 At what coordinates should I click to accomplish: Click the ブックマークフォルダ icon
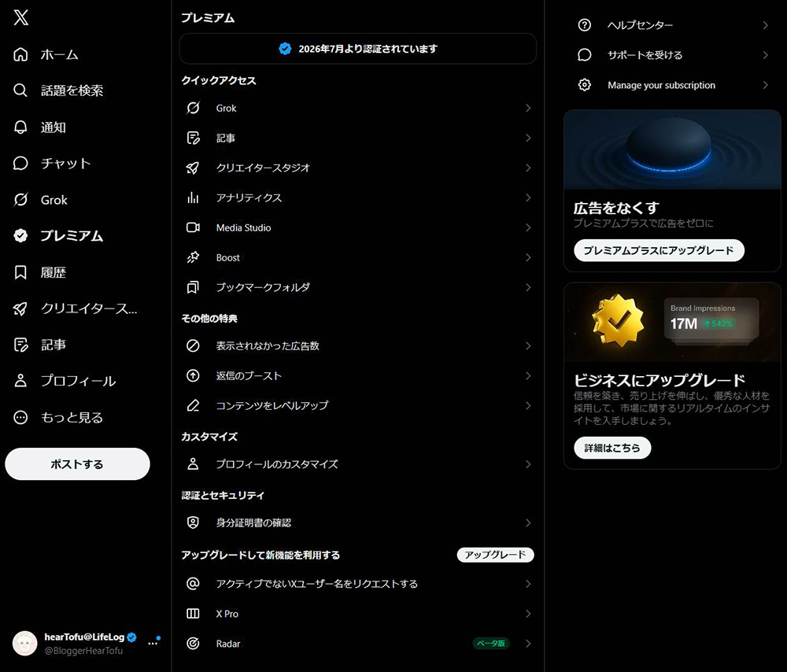coord(194,287)
